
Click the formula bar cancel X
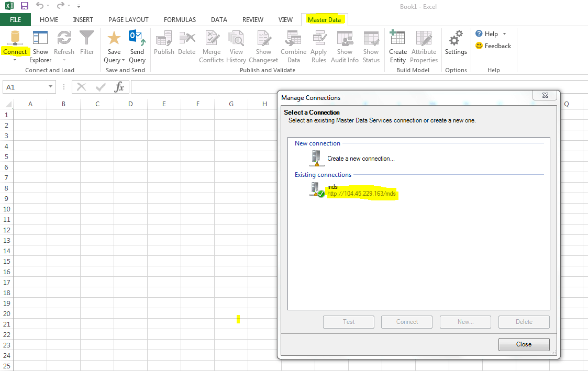click(81, 87)
